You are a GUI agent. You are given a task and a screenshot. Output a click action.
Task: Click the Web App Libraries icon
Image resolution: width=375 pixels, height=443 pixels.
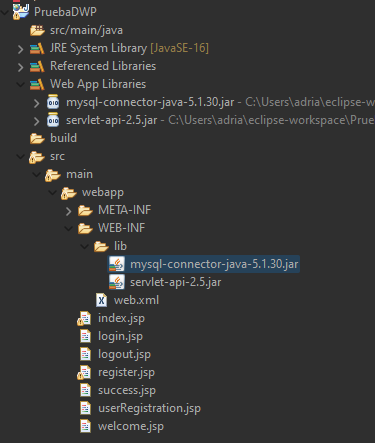pyautogui.click(x=37, y=84)
